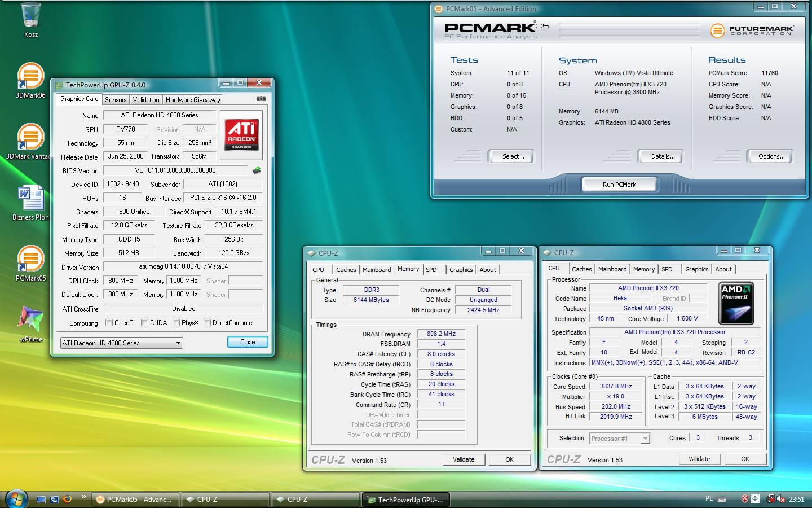Click the Run PCMark button
The height and width of the screenshot is (508, 812).
619,185
